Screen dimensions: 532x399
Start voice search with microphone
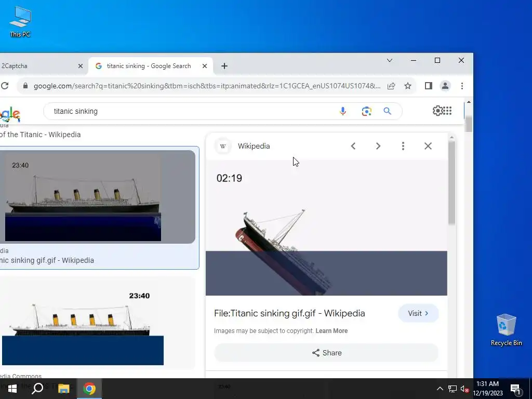(x=343, y=111)
